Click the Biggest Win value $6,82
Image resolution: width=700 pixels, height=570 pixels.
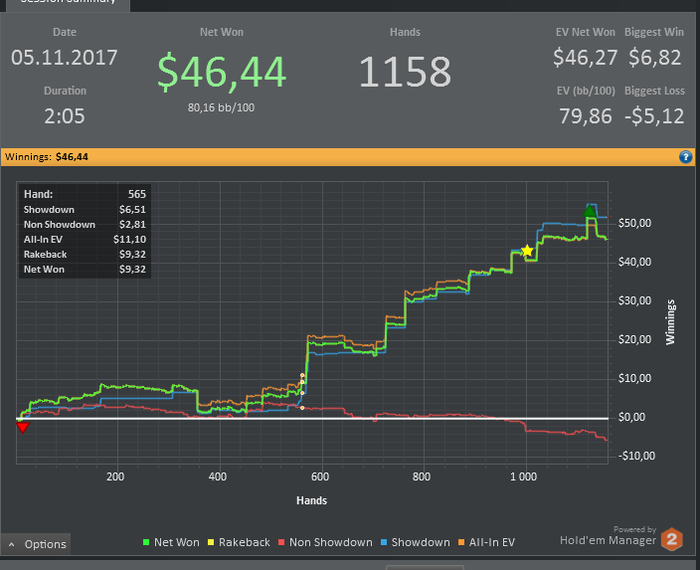pos(654,58)
